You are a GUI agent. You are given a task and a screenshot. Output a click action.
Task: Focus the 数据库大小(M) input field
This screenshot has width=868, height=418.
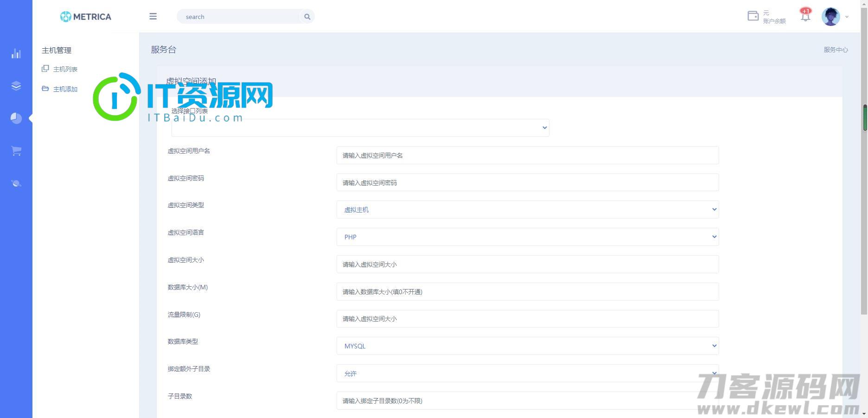pyautogui.click(x=528, y=292)
